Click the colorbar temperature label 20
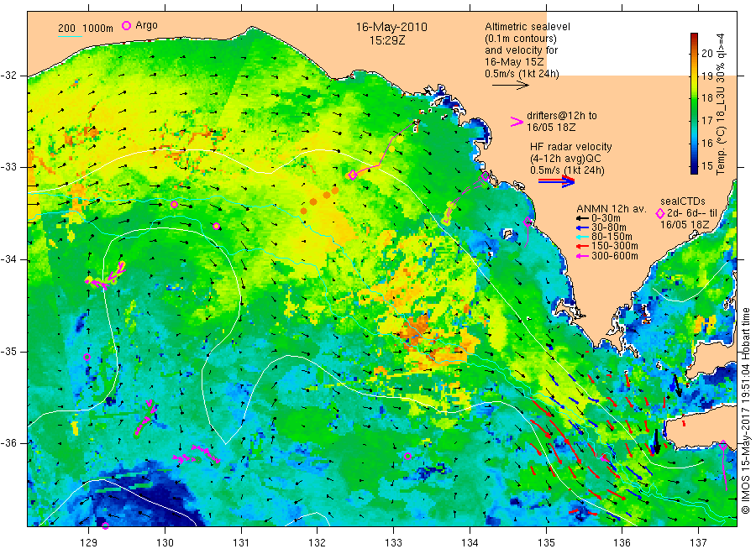756x554 pixels. (x=706, y=53)
